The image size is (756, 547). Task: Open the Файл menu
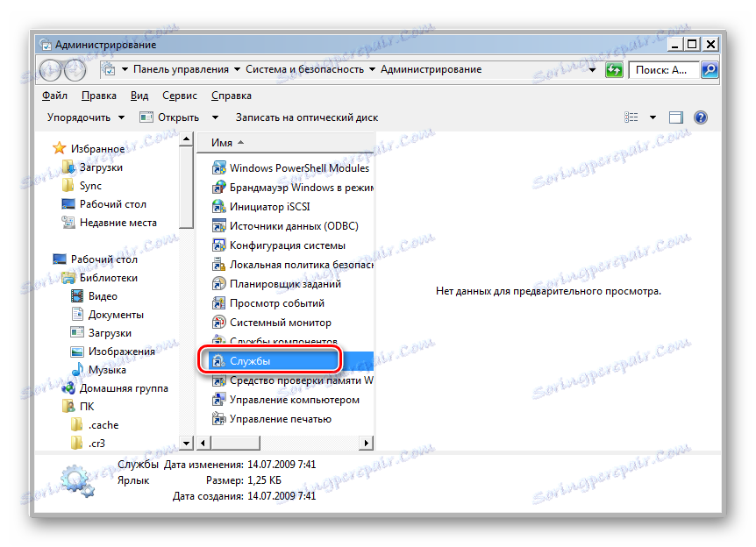pos(54,96)
